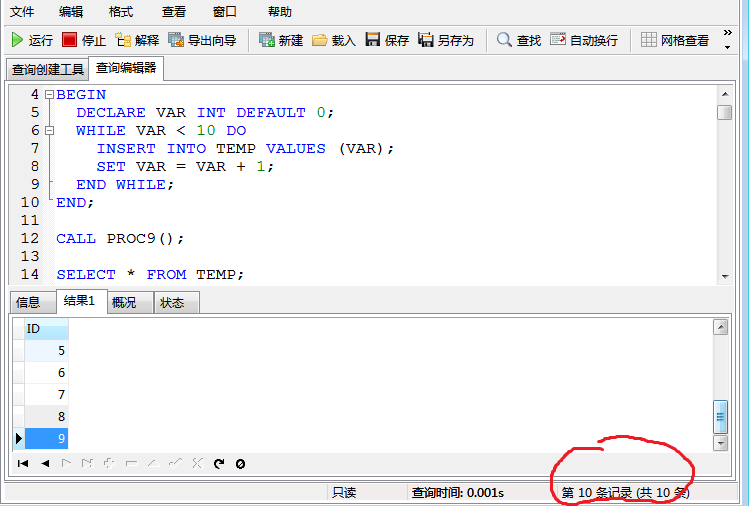Open 查找 search tool
The width and height of the screenshot is (749, 506).
pos(519,40)
